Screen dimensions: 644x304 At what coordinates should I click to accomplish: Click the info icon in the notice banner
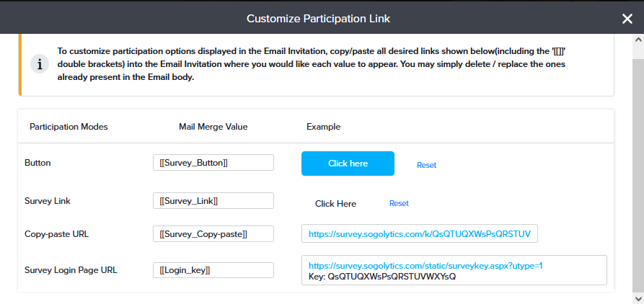pyautogui.click(x=39, y=65)
